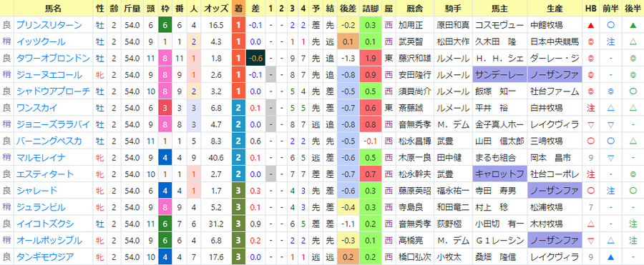
Task: Sort by 斤量 column header
Action: pos(132,8)
